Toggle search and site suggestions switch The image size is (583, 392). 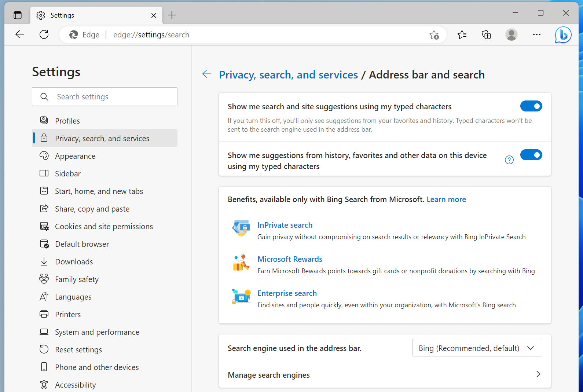531,106
